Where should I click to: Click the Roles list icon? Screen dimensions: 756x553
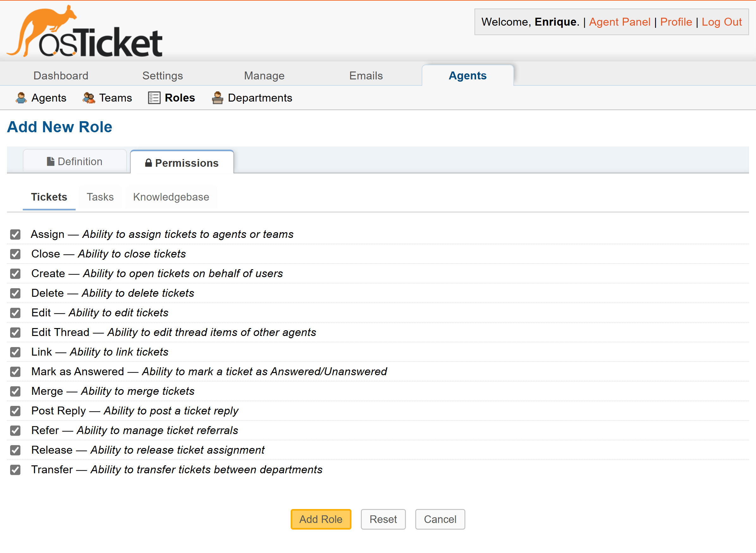click(154, 98)
